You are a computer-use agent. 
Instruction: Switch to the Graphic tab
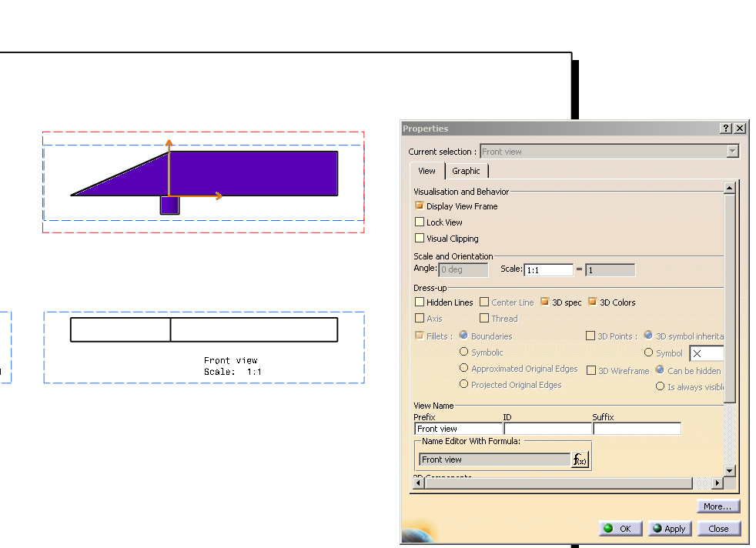point(466,171)
